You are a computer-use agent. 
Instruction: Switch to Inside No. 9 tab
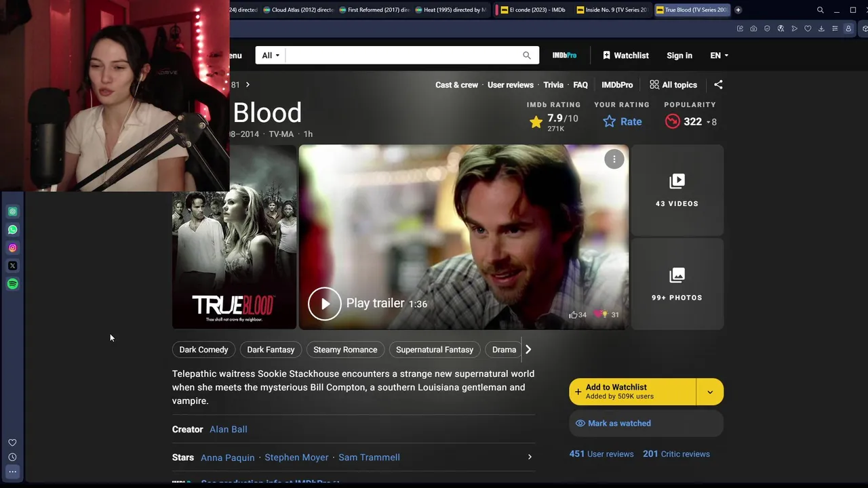612,10
